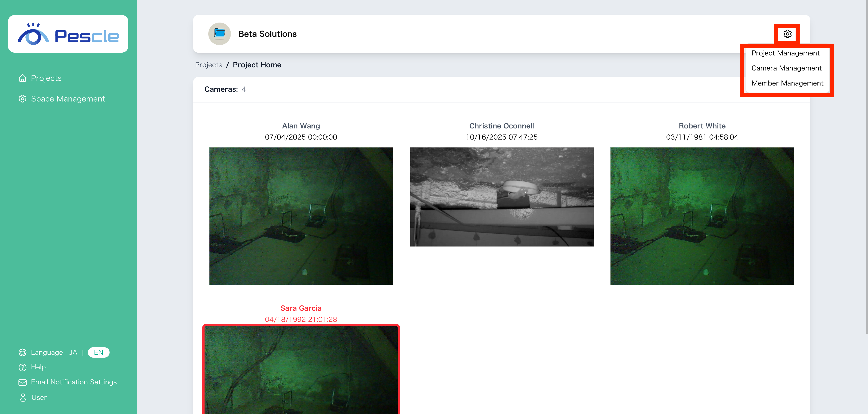The height and width of the screenshot is (414, 868).
Task: Click the envelope Email Notification icon
Action: click(x=23, y=382)
